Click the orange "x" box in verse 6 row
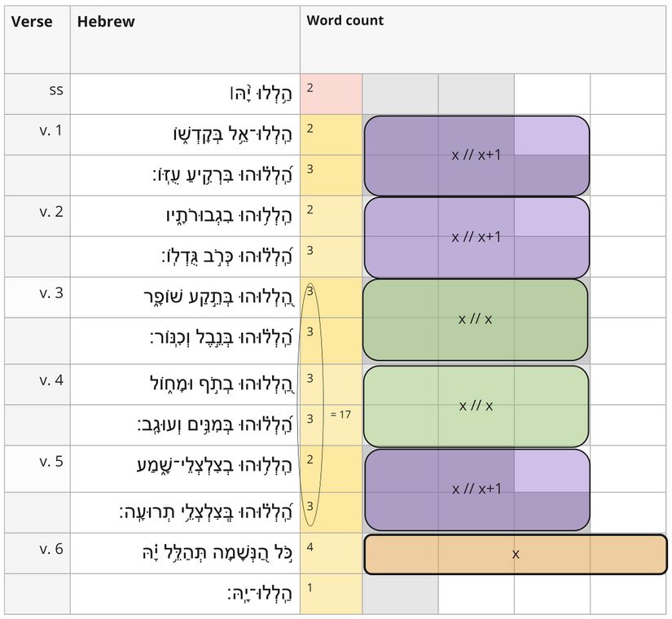Screen dimensions: 672x619 [515, 554]
